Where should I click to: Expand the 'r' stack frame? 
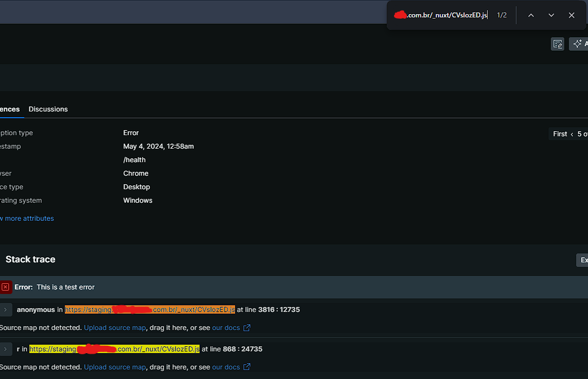coord(5,349)
